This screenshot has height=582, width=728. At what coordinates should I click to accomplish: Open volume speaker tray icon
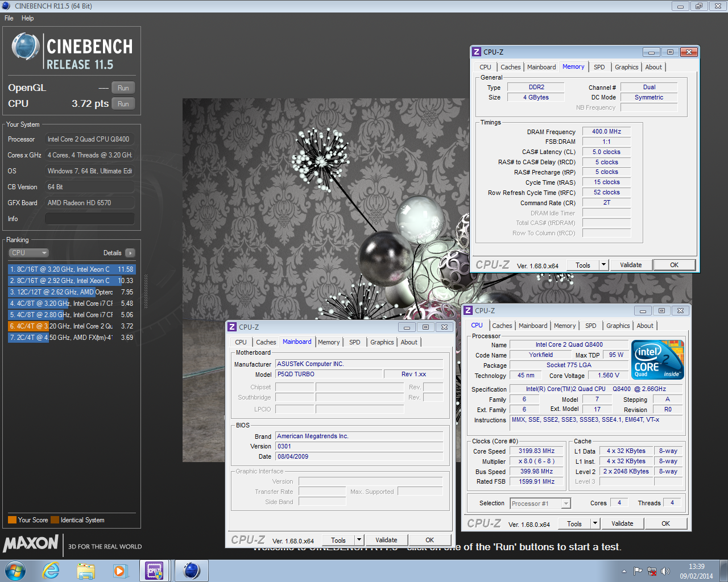(665, 571)
